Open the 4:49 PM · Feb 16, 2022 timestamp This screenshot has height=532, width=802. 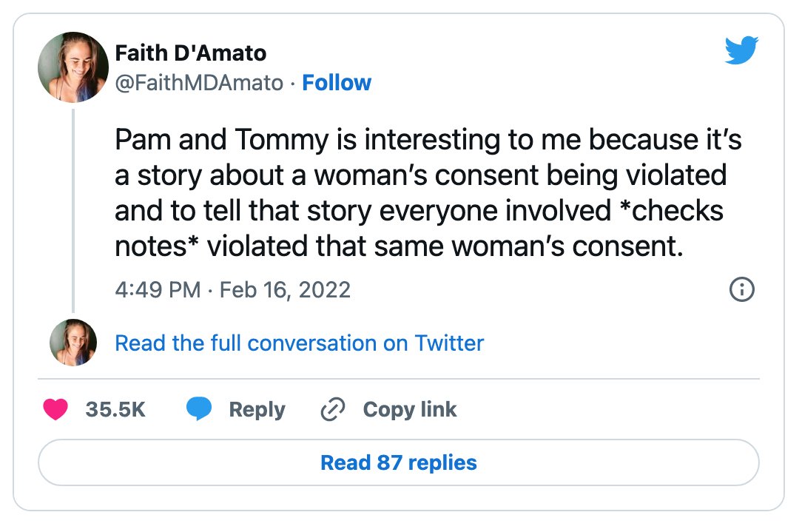pos(233,289)
